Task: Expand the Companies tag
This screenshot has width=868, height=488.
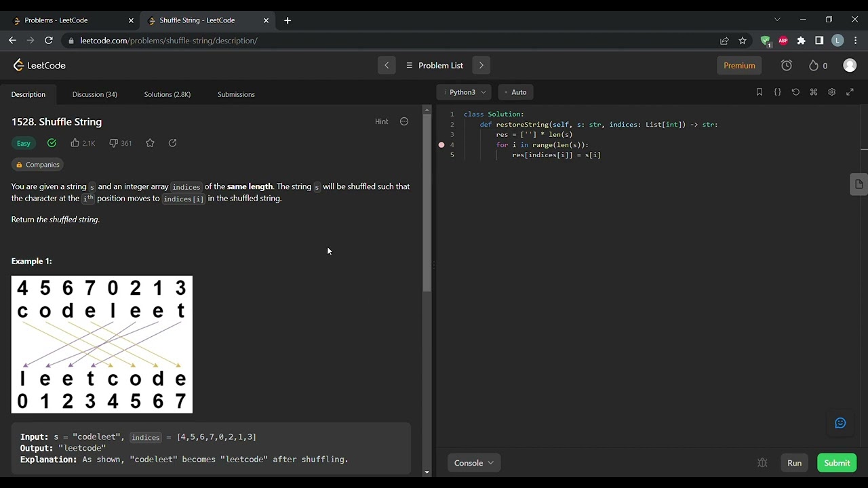Action: (x=37, y=165)
